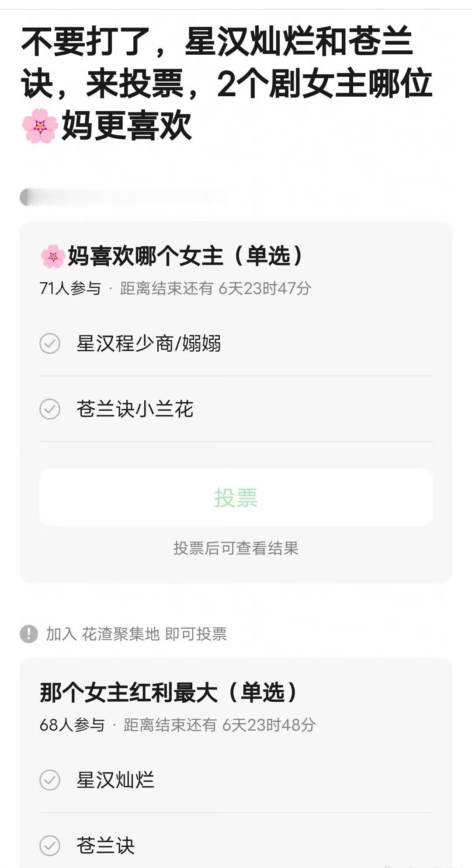Image resolution: width=472 pixels, height=868 pixels.
Task: Click the post title starting with 不要打了
Action: (227, 84)
